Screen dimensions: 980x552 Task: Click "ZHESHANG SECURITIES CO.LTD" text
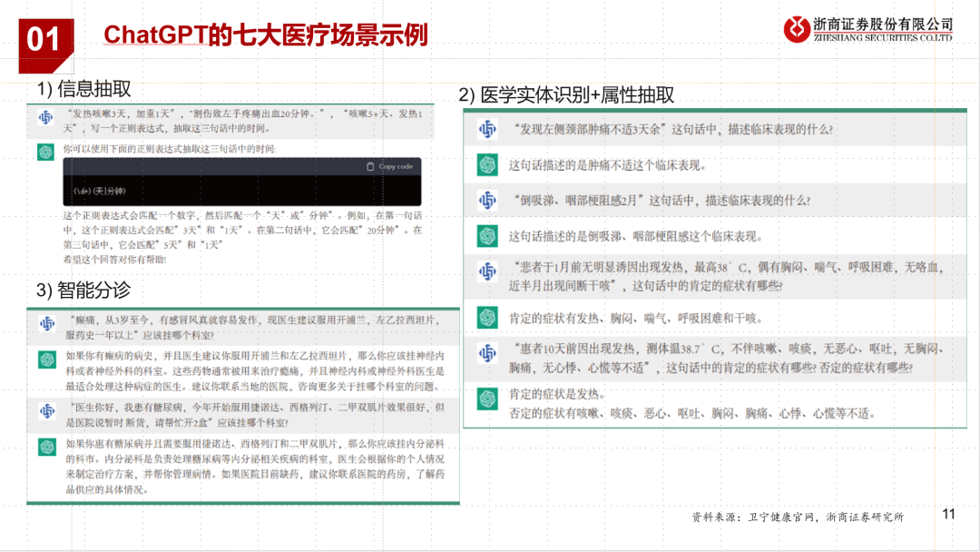pos(883,38)
